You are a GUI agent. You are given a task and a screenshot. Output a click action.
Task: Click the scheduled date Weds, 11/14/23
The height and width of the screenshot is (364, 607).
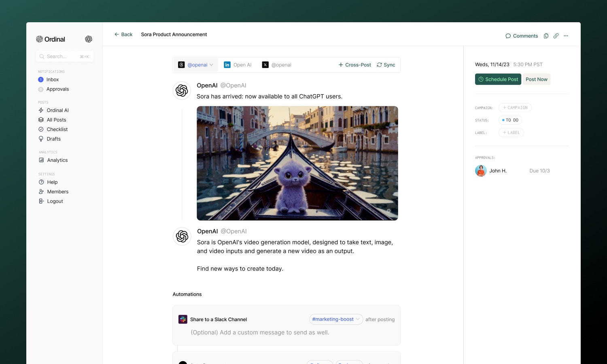pos(492,64)
